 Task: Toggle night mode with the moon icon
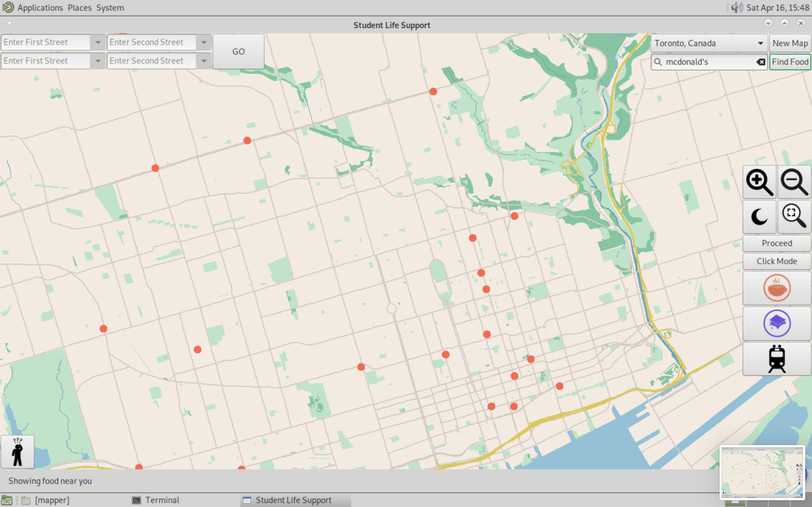(759, 217)
